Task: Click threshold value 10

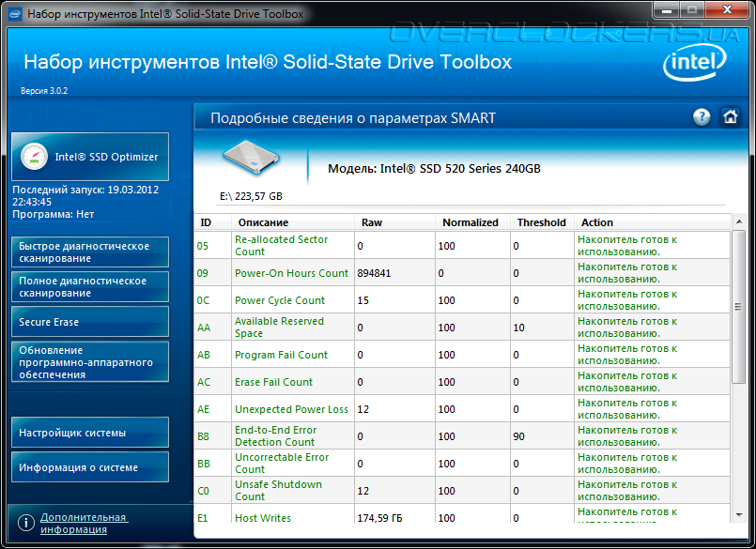Action: click(x=518, y=328)
